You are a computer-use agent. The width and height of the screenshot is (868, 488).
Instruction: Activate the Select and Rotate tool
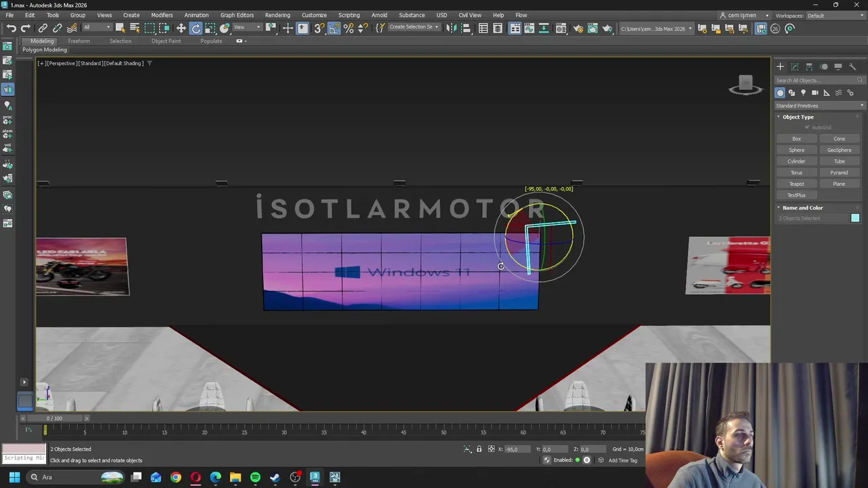pyautogui.click(x=196, y=28)
